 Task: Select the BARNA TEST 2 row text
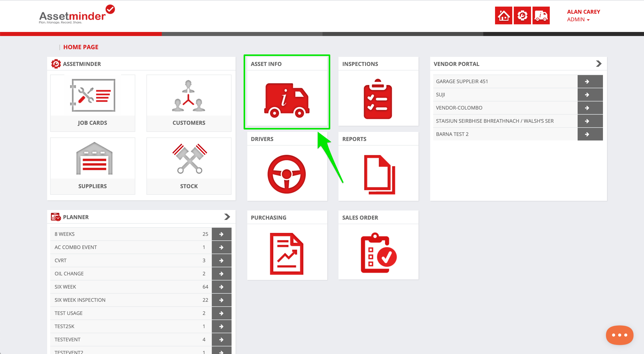tap(452, 134)
